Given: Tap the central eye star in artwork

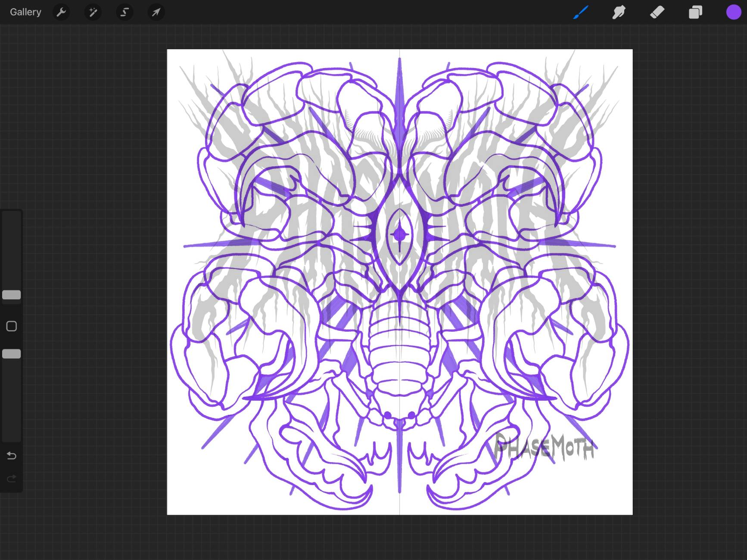Looking at the screenshot, I should pyautogui.click(x=399, y=235).
